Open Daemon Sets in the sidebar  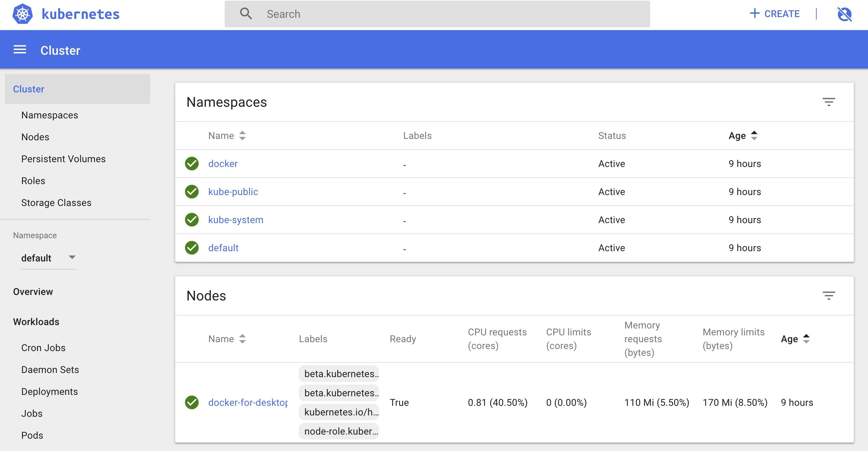coord(50,370)
